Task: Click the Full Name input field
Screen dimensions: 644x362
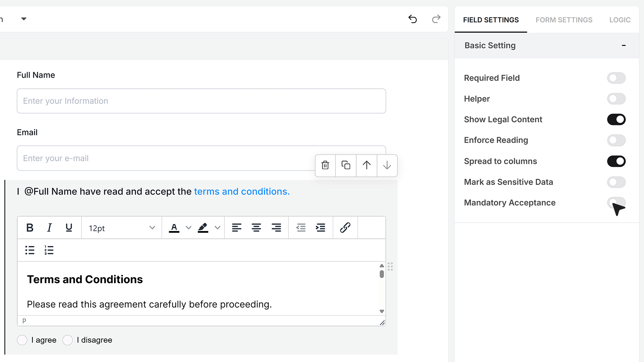Action: click(x=201, y=101)
